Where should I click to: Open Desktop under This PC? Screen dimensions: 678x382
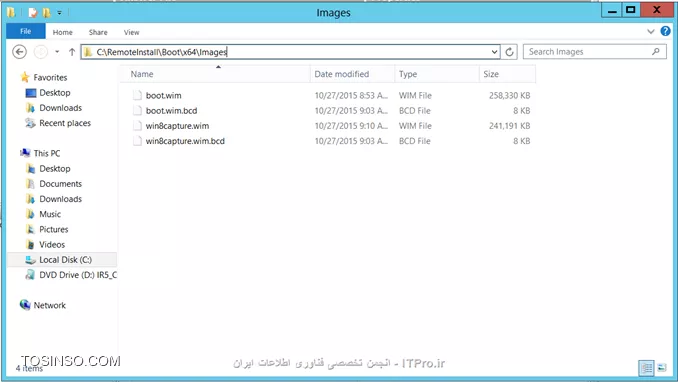(x=54, y=168)
